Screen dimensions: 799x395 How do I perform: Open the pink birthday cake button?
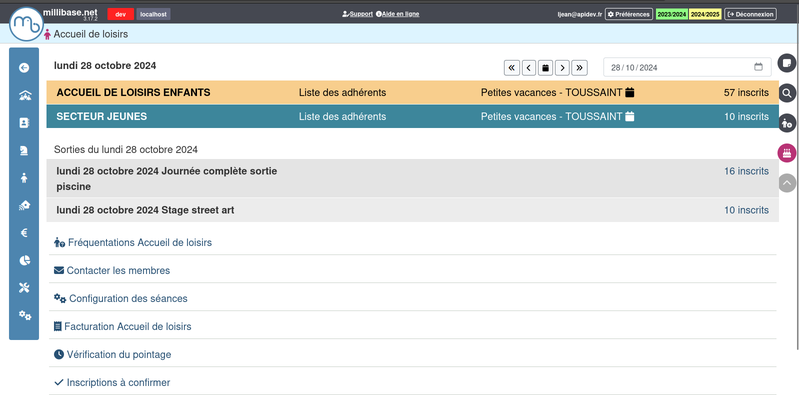point(787,153)
